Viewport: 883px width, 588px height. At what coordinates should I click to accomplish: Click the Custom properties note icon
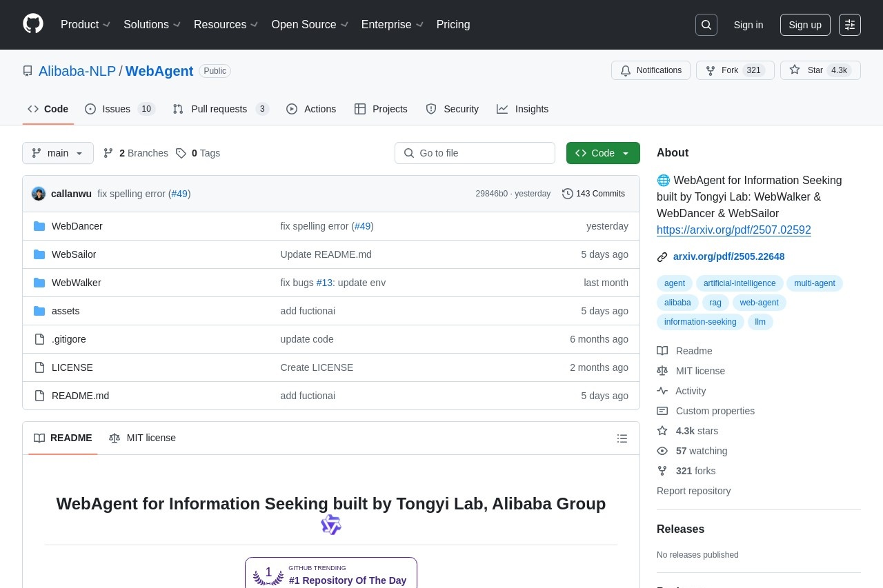tap(662, 411)
